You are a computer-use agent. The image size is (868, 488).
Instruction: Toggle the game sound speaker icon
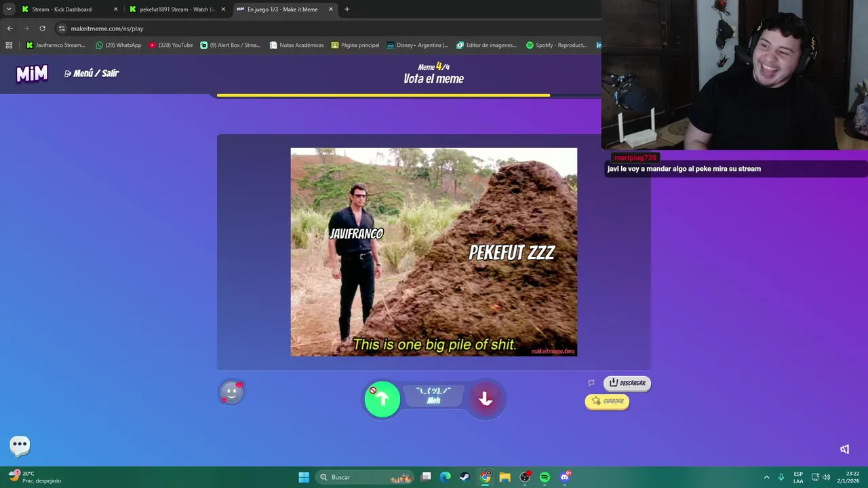tap(845, 449)
